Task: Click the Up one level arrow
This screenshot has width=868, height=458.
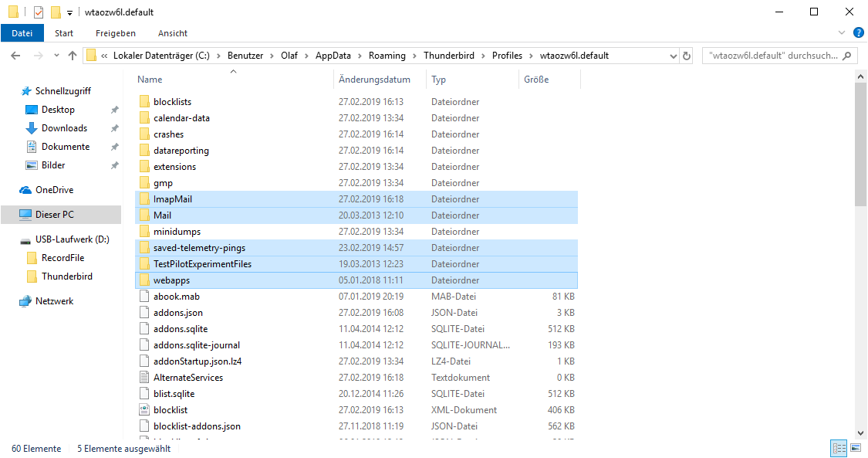Action: [x=73, y=56]
